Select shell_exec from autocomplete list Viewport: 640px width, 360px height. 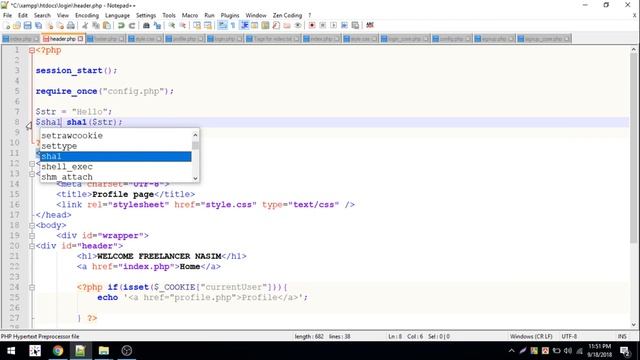116,167
